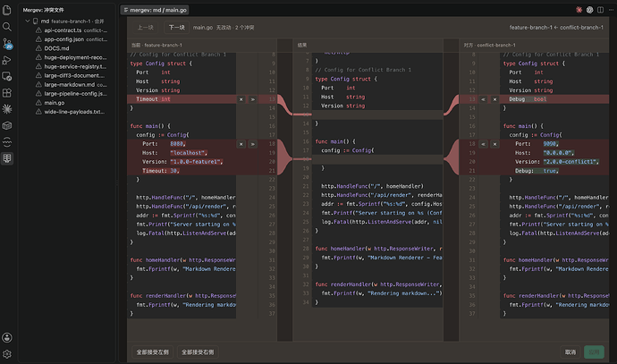The width and height of the screenshot is (617, 364).
Task: Open the starburst Claude sidebar icon
Action: coord(6,109)
